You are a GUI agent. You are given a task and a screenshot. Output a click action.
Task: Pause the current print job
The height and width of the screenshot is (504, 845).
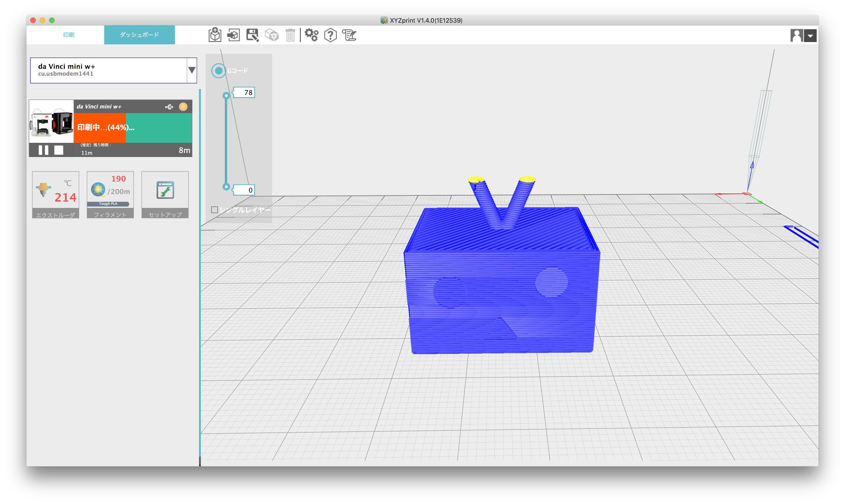[43, 150]
